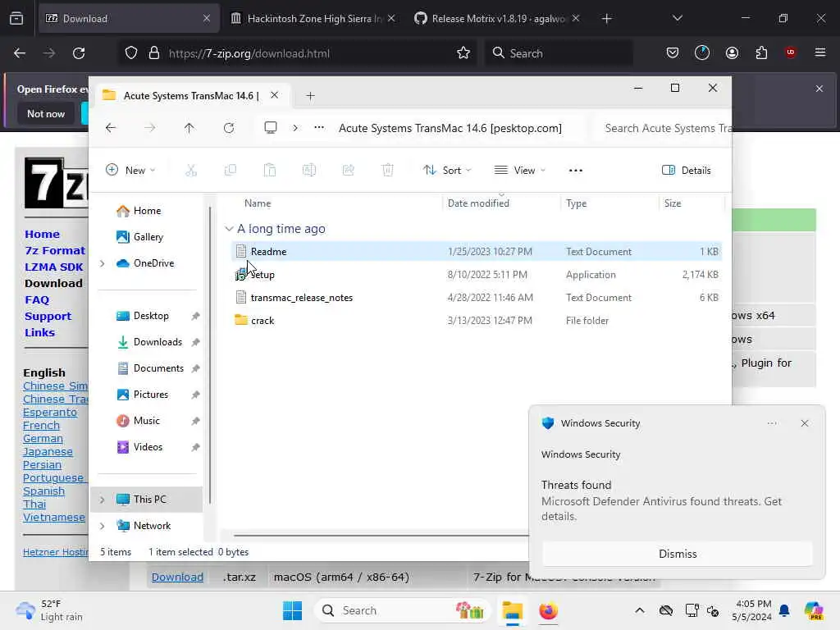Open Firefox View icon at top-left
This screenshot has width=840, height=630.
16,18
